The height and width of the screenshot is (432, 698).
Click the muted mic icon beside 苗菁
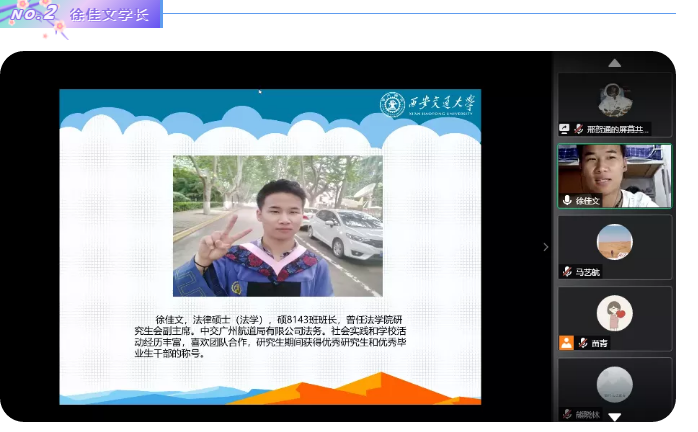click(582, 343)
